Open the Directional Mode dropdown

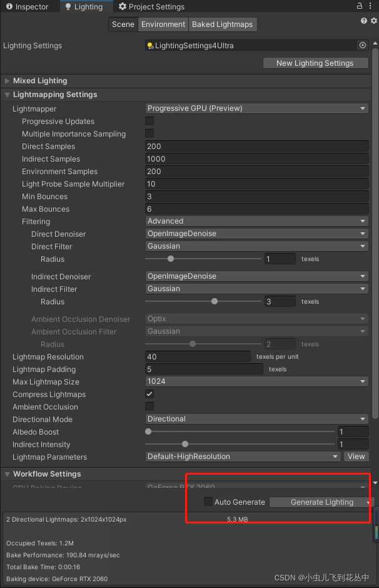point(257,419)
